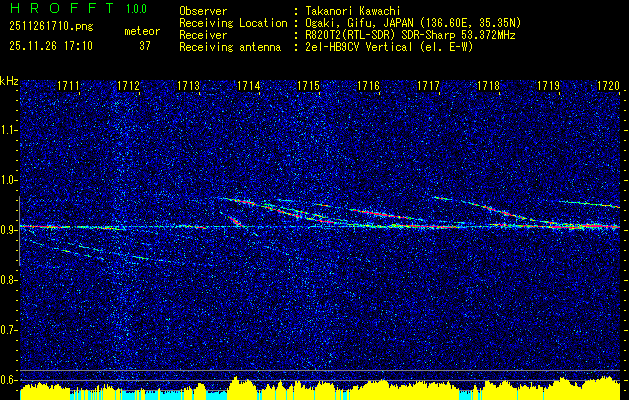The height and width of the screenshot is (400, 629).
Task: Click the name Takanori Kawachi
Action: tap(352, 11)
